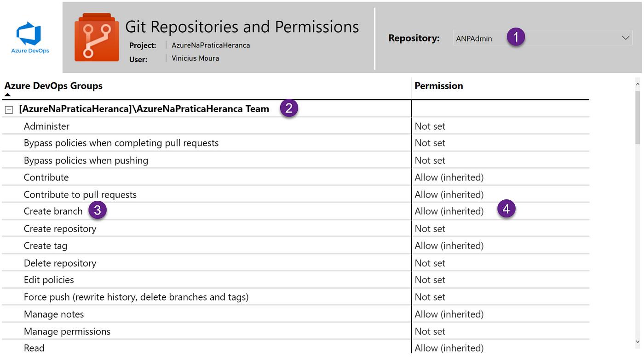Screen dimensions: 644x357
Task: Click the project name AzureNaPraticaHeranca
Action: (x=211, y=45)
